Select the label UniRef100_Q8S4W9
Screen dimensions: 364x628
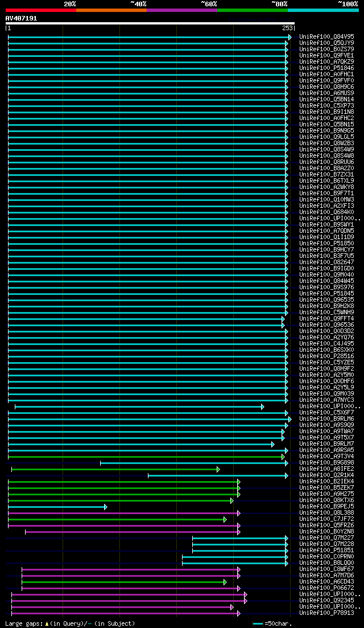pyautogui.click(x=326, y=149)
